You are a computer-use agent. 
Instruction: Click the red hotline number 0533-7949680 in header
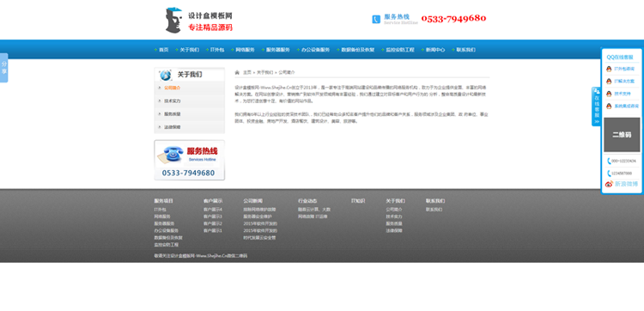pos(454,19)
